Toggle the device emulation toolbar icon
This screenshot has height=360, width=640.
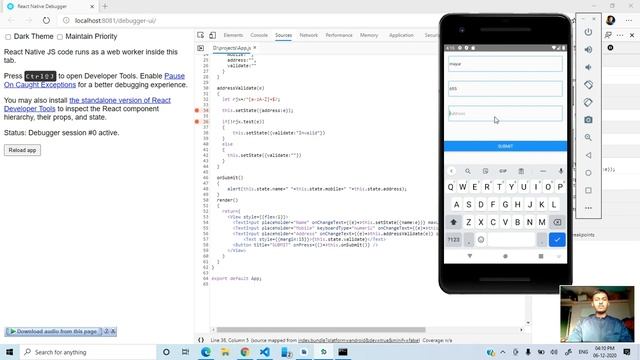pos(213,36)
